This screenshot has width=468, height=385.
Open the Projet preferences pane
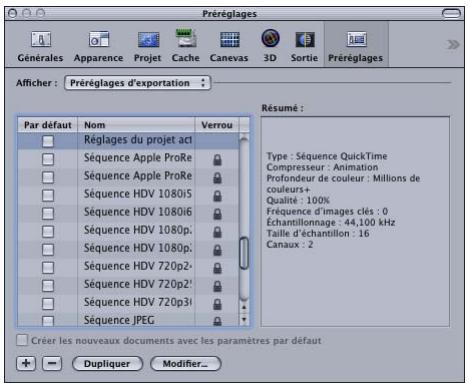148,46
